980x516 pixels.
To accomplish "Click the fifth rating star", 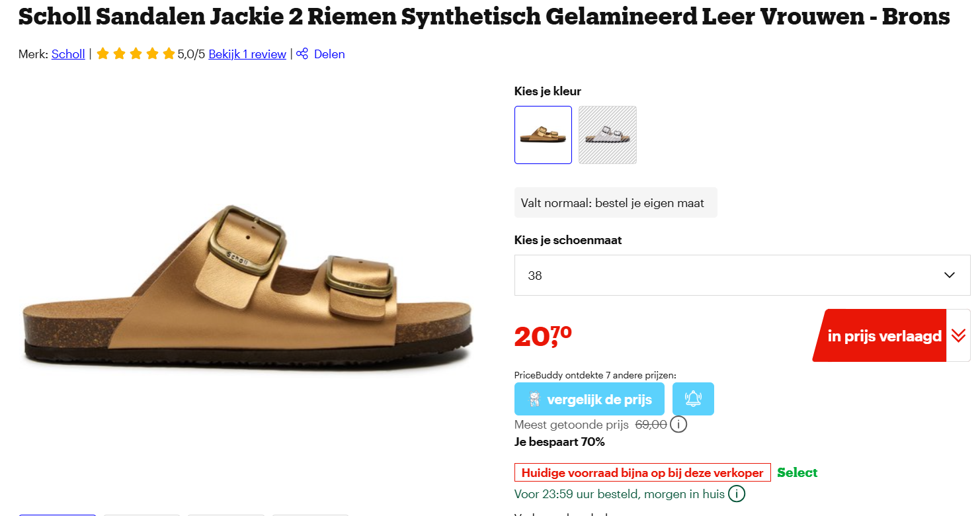I will [x=167, y=54].
